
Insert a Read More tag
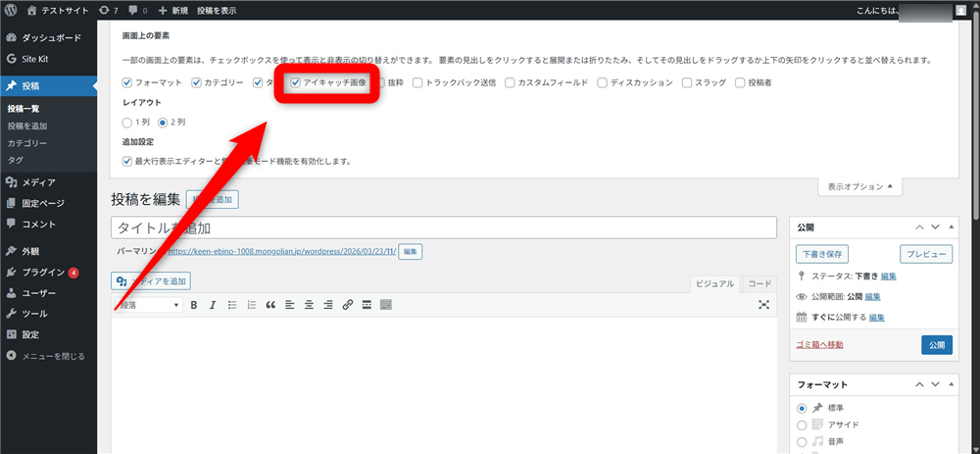pos(367,305)
